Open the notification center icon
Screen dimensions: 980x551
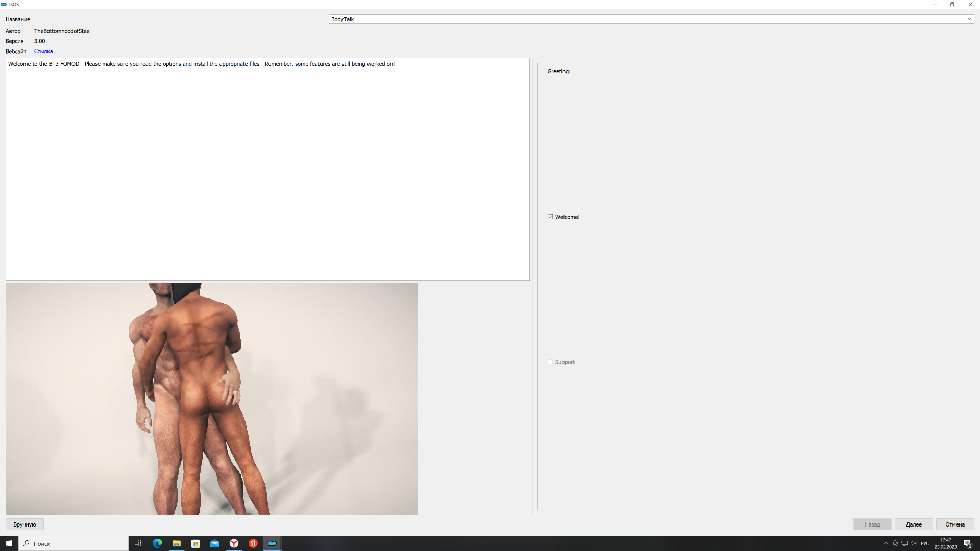967,543
